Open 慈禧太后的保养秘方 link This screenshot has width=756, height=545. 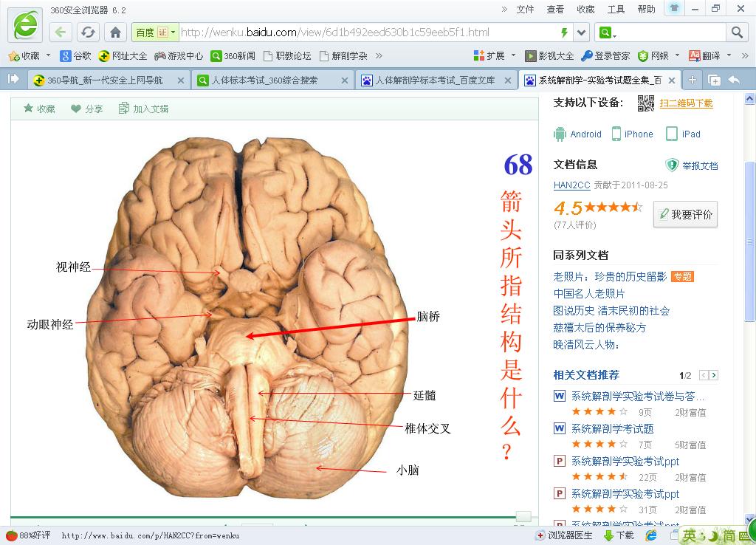tap(599, 327)
